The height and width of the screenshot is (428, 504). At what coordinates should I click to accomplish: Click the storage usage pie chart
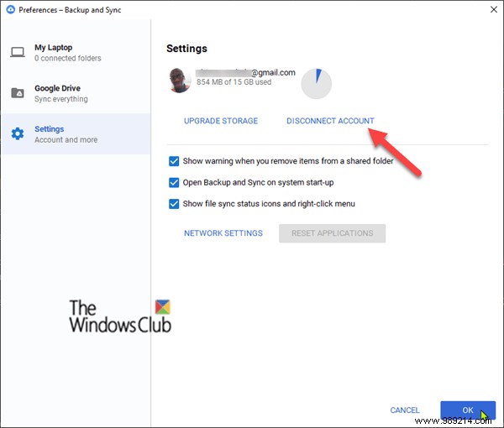click(317, 83)
